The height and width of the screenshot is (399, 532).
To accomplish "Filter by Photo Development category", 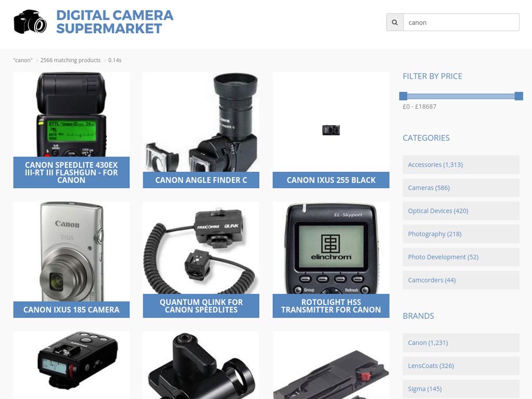I will [461, 257].
